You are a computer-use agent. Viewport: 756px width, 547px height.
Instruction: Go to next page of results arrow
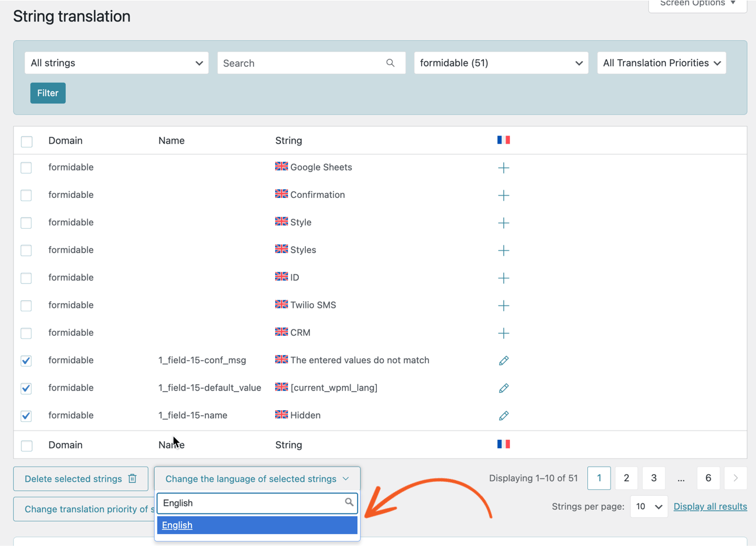[x=736, y=478]
